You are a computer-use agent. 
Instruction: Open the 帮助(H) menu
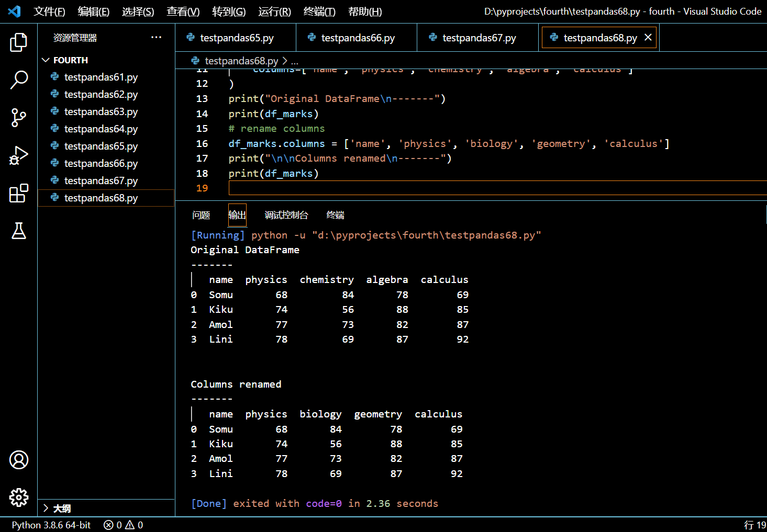(365, 12)
